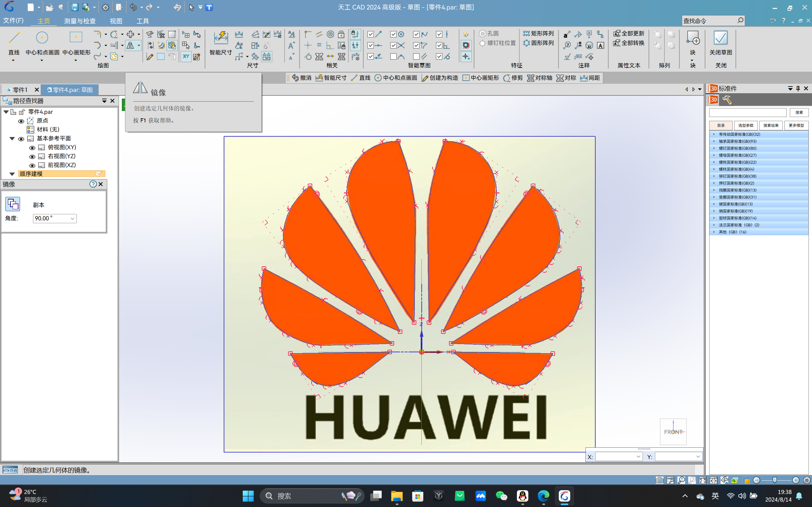Click the Mirror tool in the draw group
The height and width of the screenshot is (507, 812).
(x=130, y=45)
